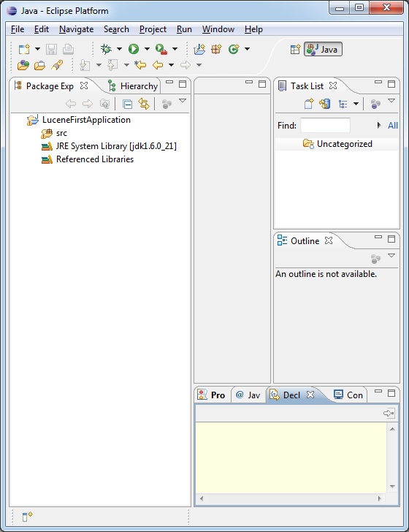Select Referenced Libraries node
This screenshot has width=409, height=532.
pos(88,159)
